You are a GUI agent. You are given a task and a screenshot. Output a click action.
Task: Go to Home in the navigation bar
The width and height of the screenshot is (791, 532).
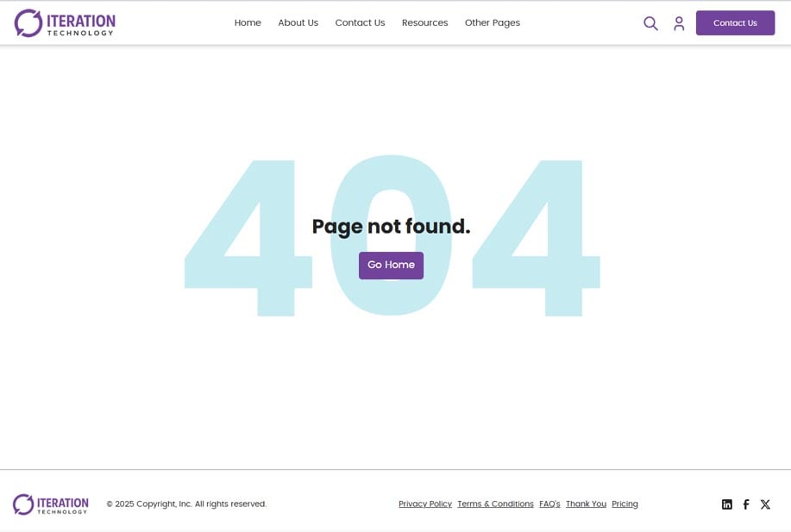pos(248,22)
